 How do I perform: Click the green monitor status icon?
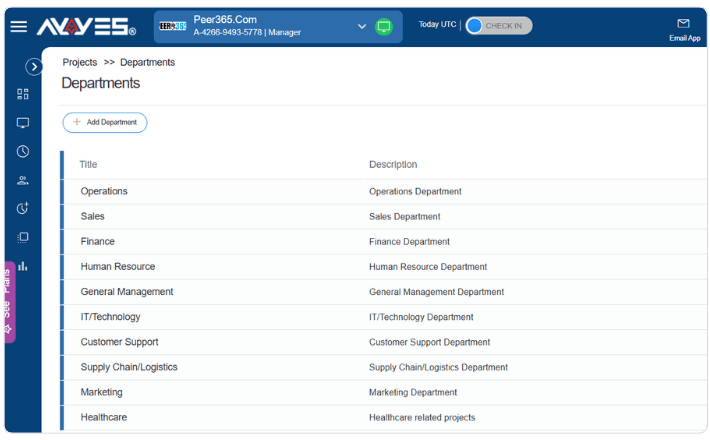pyautogui.click(x=384, y=26)
